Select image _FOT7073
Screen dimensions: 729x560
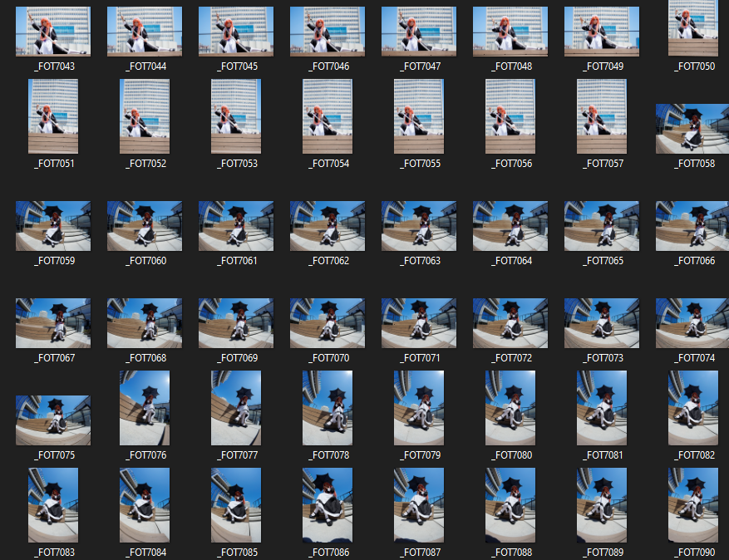(602, 323)
